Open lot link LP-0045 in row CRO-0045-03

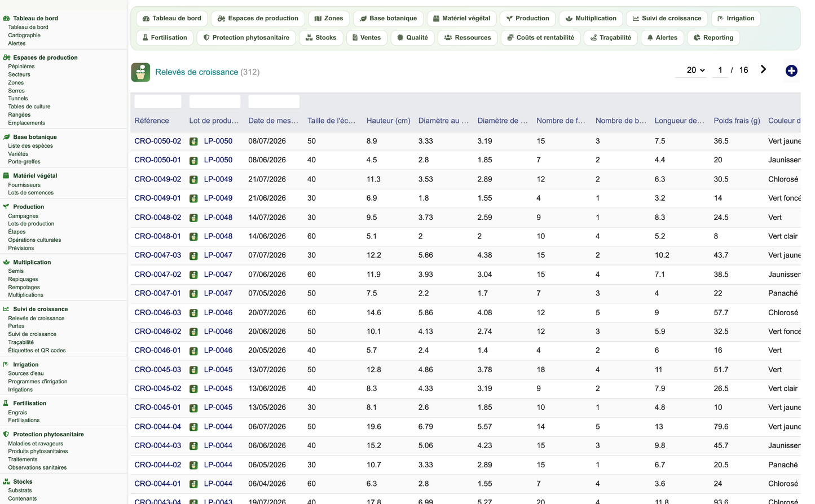[218, 370]
